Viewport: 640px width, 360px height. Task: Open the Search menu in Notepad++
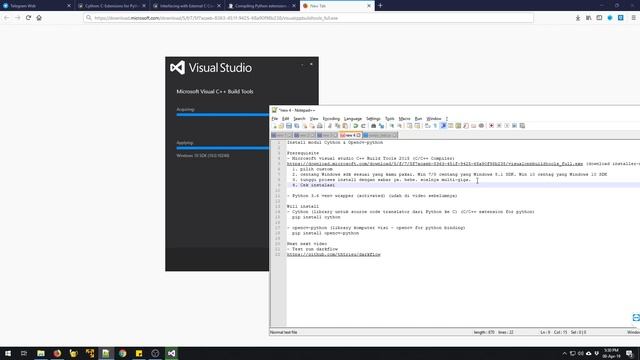click(x=299, y=119)
